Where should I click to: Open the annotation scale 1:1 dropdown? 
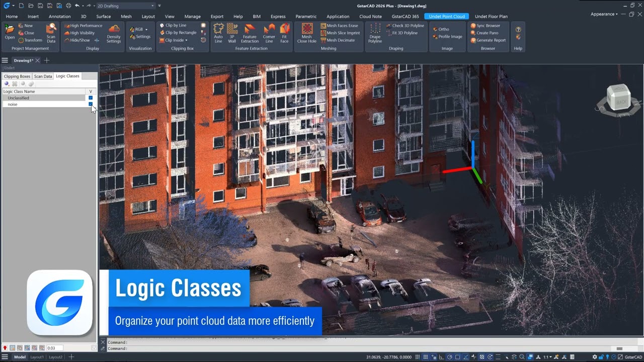[x=547, y=357]
